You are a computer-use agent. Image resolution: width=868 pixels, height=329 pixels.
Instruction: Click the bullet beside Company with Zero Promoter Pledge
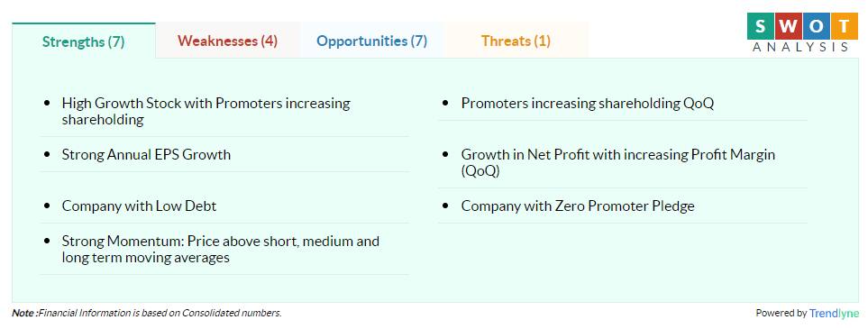click(x=445, y=206)
